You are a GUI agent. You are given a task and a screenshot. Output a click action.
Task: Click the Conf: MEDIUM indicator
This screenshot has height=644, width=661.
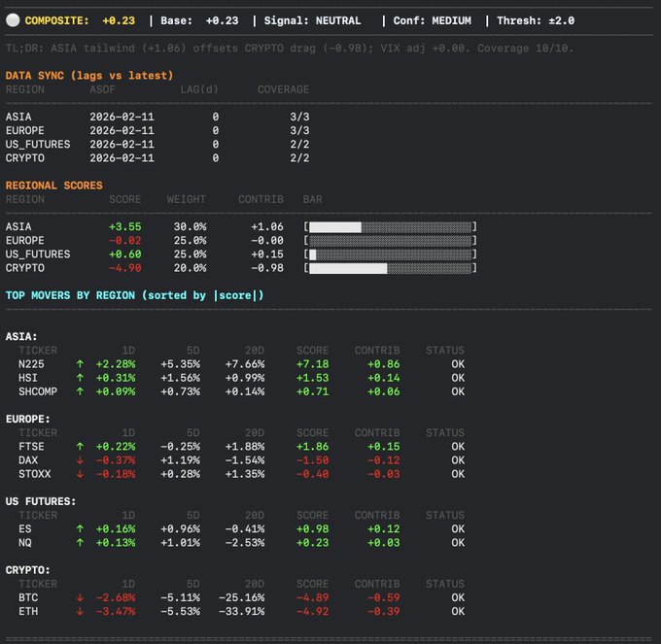(433, 20)
